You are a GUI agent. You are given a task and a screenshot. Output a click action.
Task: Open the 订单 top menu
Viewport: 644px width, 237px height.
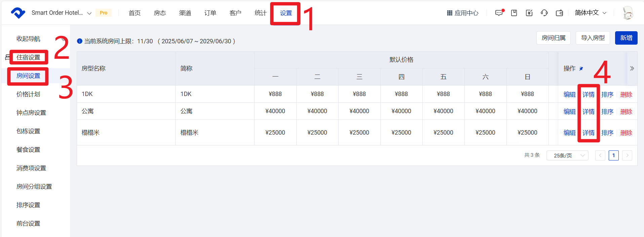pyautogui.click(x=210, y=13)
